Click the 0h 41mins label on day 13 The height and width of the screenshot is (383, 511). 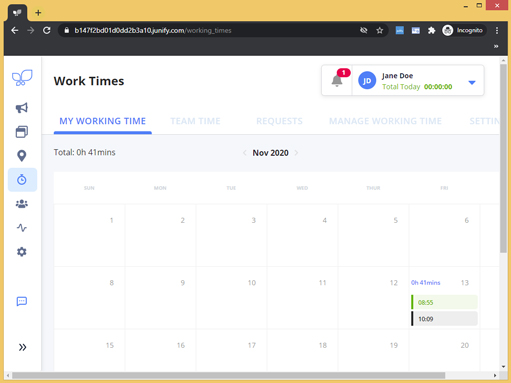pyautogui.click(x=425, y=283)
